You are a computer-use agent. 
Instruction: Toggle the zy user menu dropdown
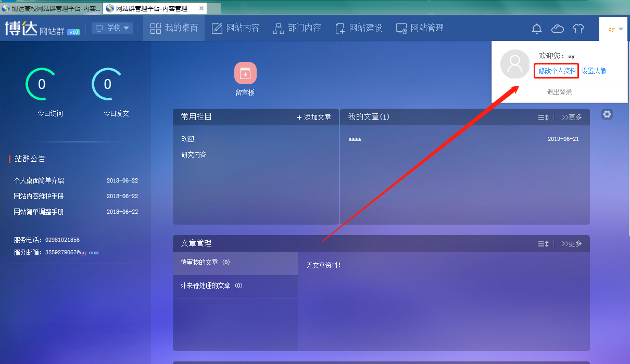615,29
